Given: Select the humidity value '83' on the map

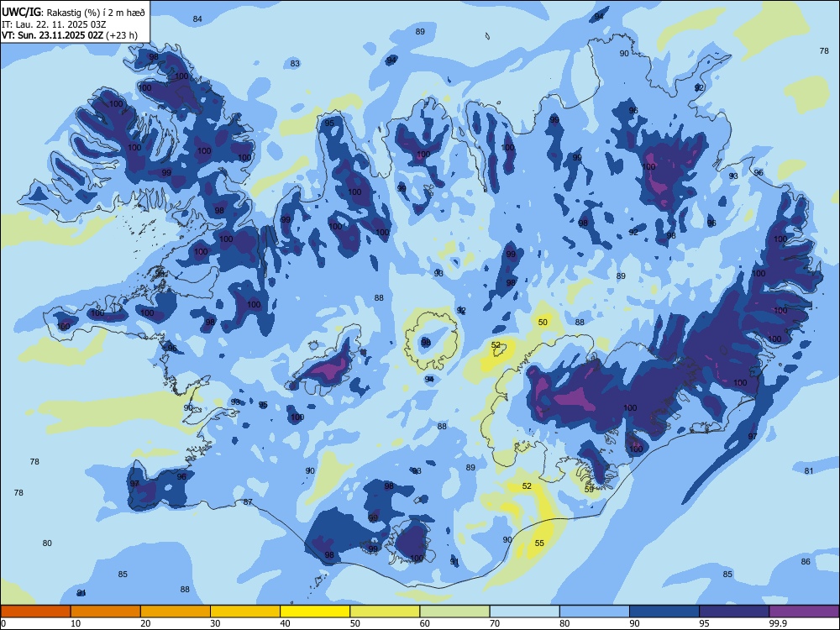Looking at the screenshot, I should [295, 64].
